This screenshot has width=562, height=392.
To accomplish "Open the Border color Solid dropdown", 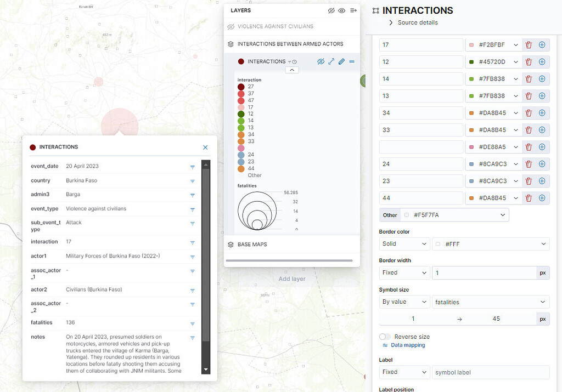I will pyautogui.click(x=404, y=243).
